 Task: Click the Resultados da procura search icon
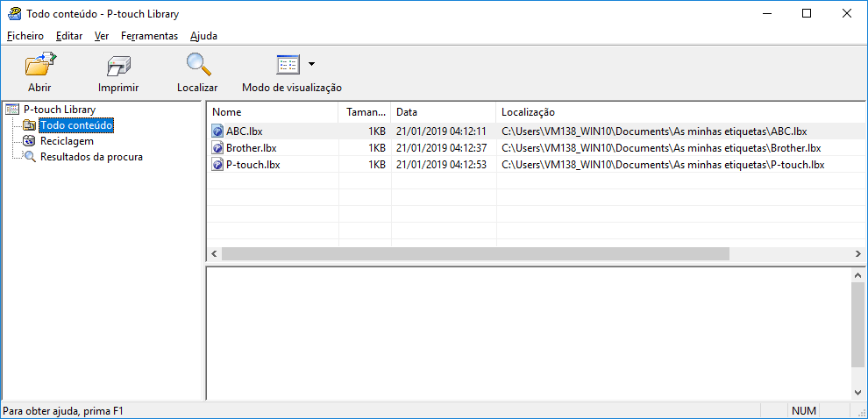(x=29, y=157)
